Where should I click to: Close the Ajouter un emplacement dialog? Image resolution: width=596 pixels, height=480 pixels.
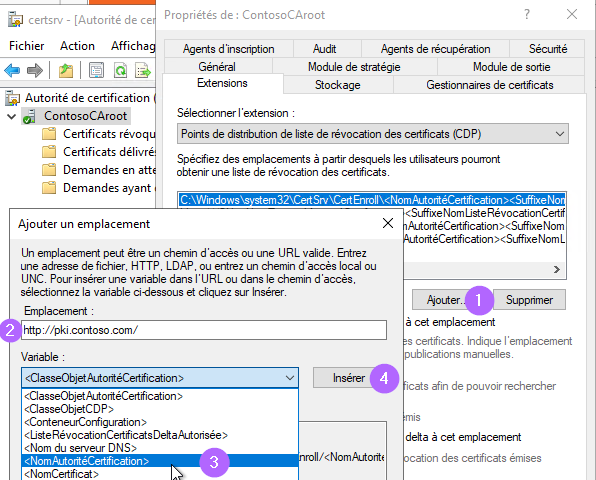pyautogui.click(x=388, y=223)
